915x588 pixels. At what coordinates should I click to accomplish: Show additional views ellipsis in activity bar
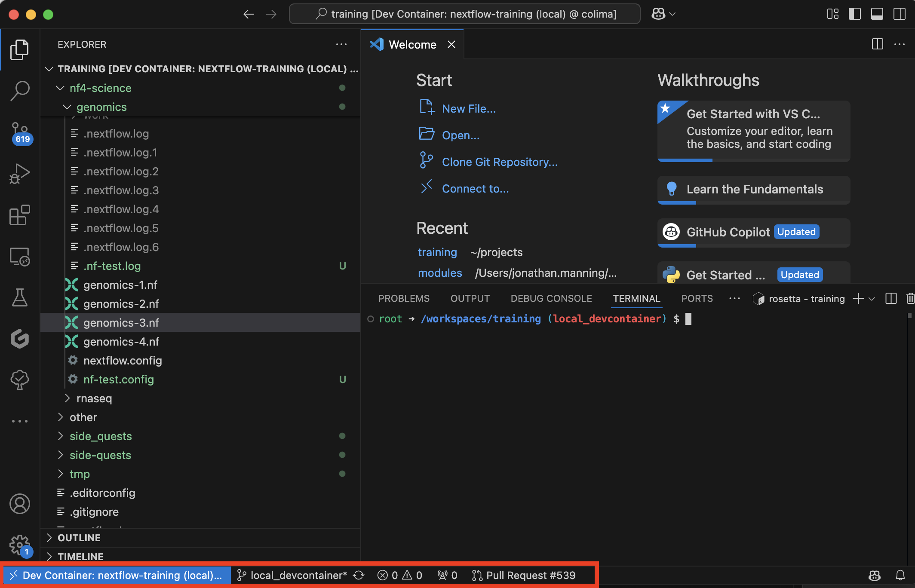[20, 421]
